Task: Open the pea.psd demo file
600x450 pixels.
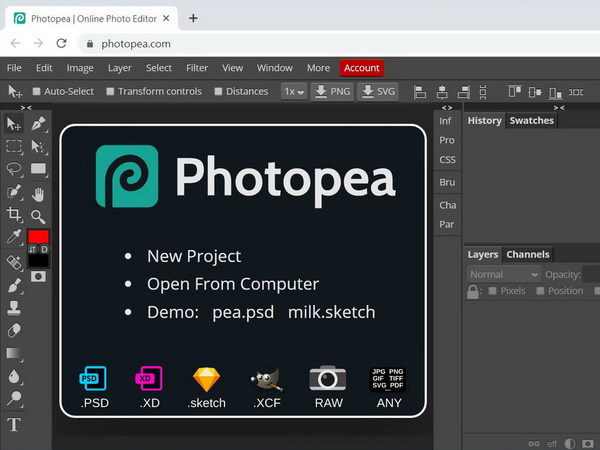Action: pyautogui.click(x=243, y=312)
